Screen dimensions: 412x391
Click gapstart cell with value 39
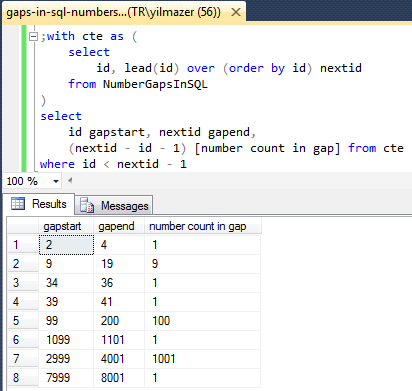pos(66,302)
